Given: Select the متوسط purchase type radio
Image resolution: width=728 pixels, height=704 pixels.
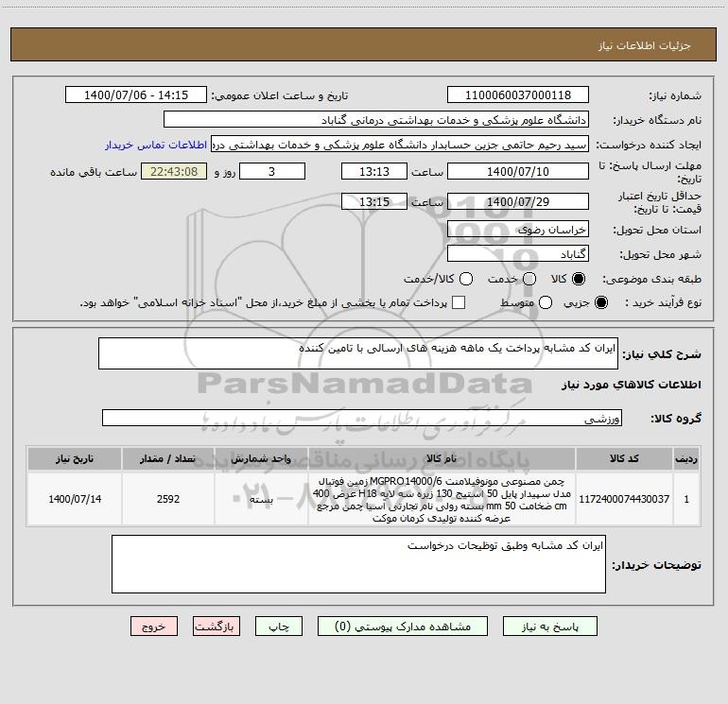Looking at the screenshot, I should click(x=546, y=302).
